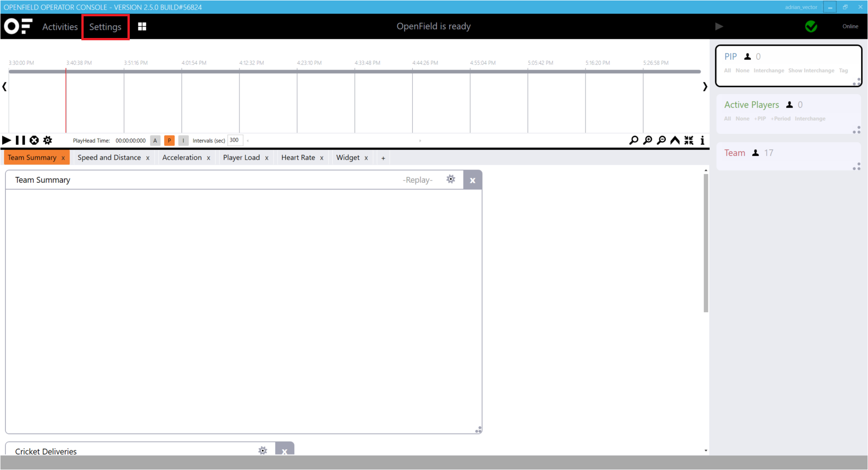Click None in Active Players panel
Screen dimensions: 868x470
click(742, 119)
